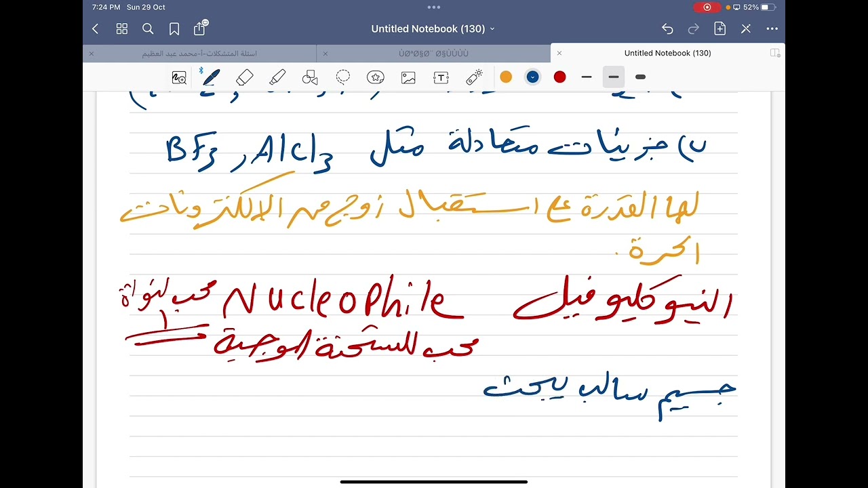Close the محمد عبد العظيم tab

pyautogui.click(x=92, y=53)
